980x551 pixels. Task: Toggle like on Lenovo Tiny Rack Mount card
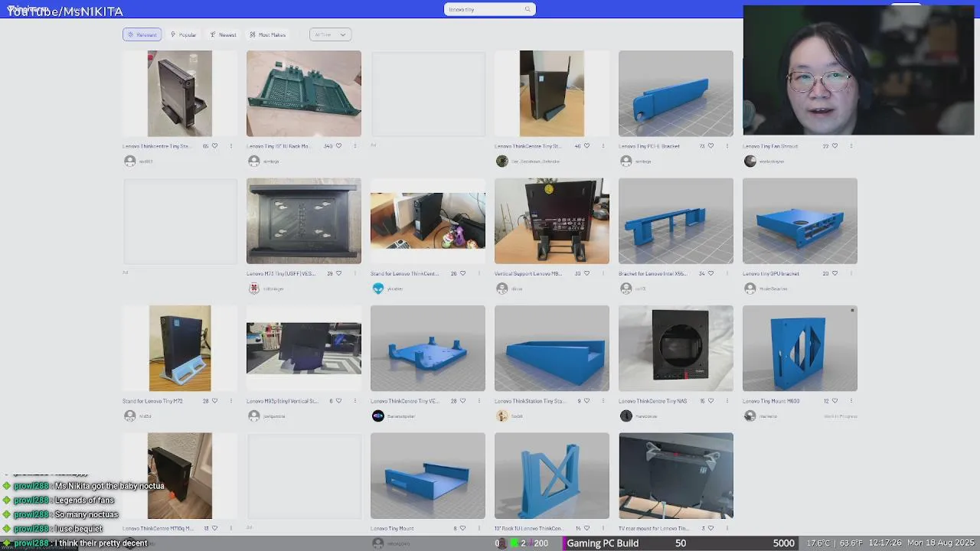pyautogui.click(x=338, y=145)
